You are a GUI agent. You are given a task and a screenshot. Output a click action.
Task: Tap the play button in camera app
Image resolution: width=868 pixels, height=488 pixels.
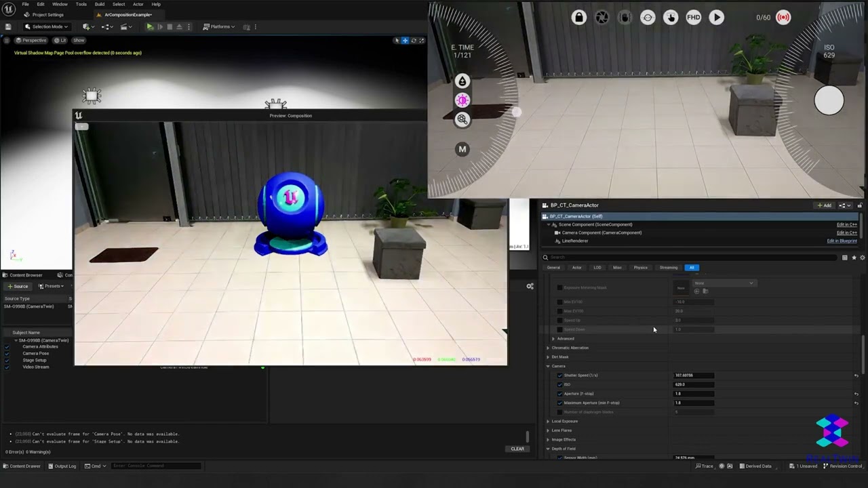pos(716,18)
